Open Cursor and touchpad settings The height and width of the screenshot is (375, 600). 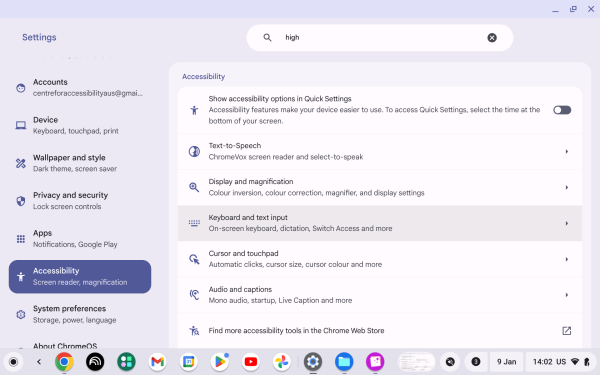(x=380, y=259)
